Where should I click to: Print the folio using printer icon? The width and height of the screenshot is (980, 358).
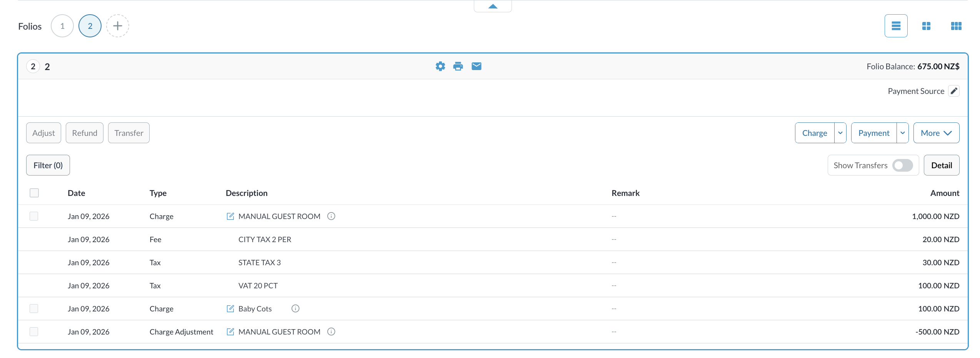[458, 66]
